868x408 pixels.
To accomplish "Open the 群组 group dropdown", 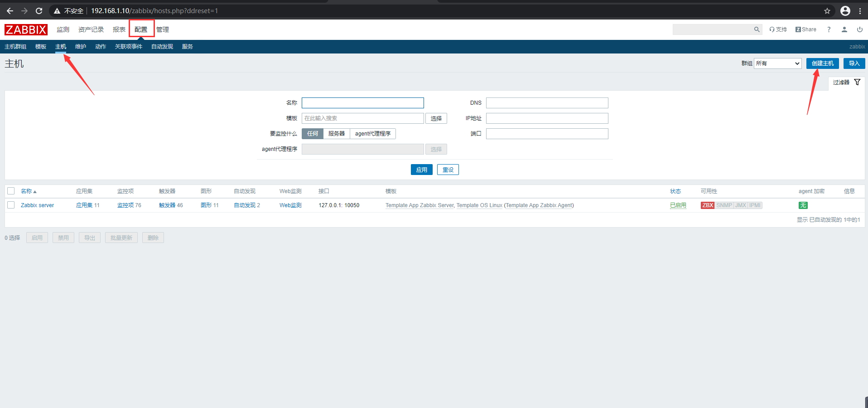I will [x=778, y=63].
